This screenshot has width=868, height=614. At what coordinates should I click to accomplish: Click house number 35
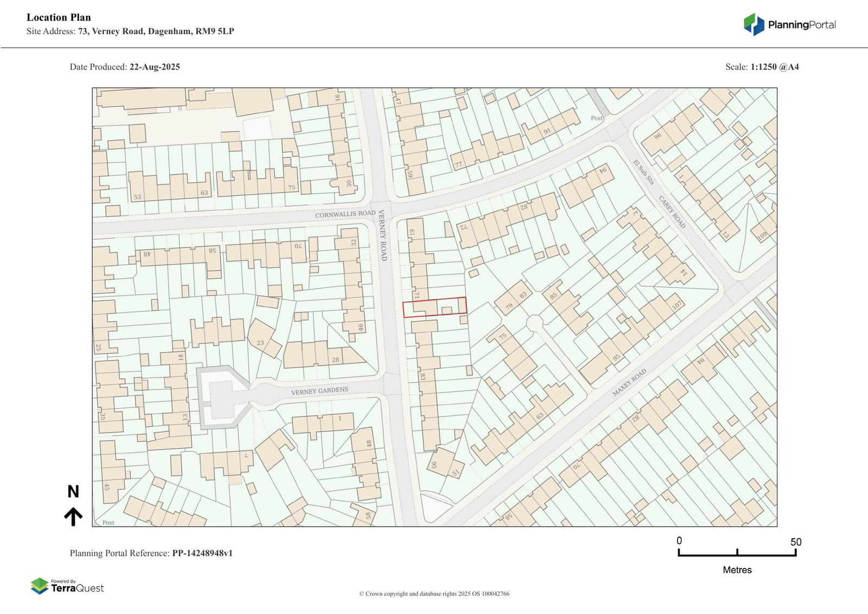102,417
